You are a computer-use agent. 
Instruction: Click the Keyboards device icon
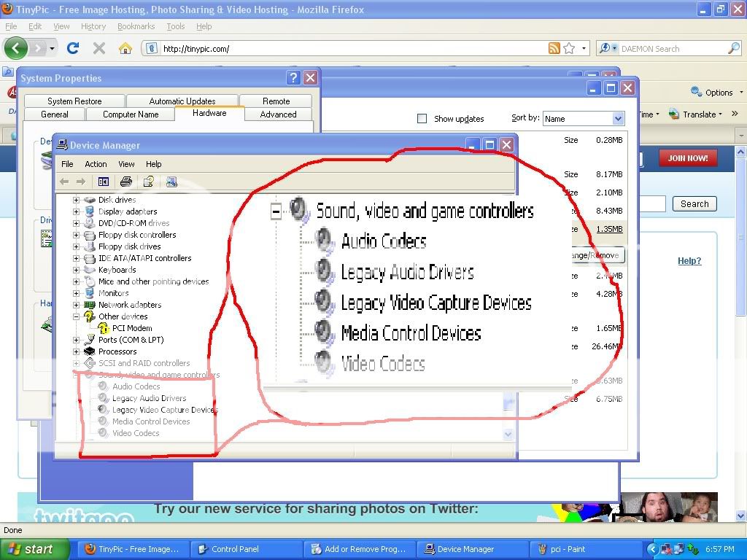pyautogui.click(x=90, y=270)
